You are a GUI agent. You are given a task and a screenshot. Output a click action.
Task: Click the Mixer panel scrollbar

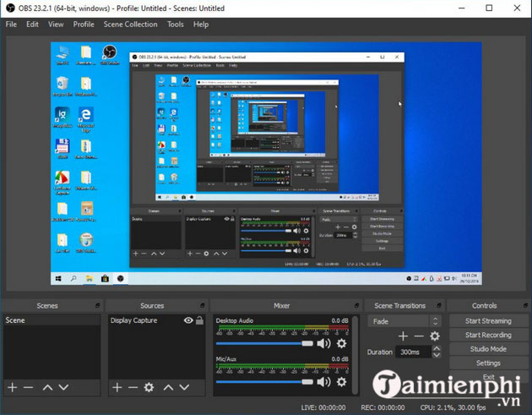click(355, 354)
